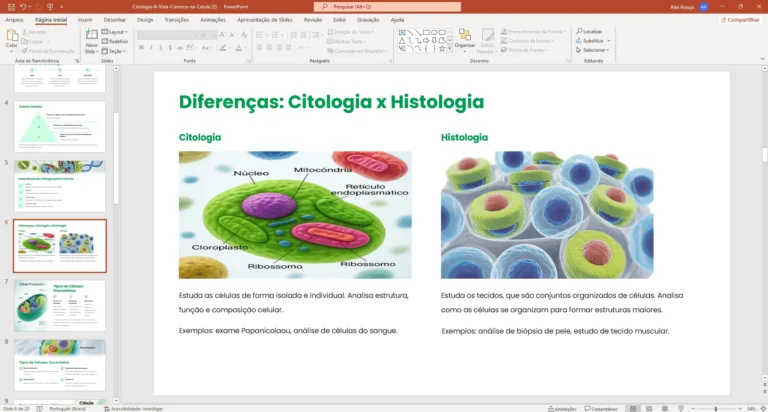
Task: Justify the text alignment
Action: coord(288,48)
